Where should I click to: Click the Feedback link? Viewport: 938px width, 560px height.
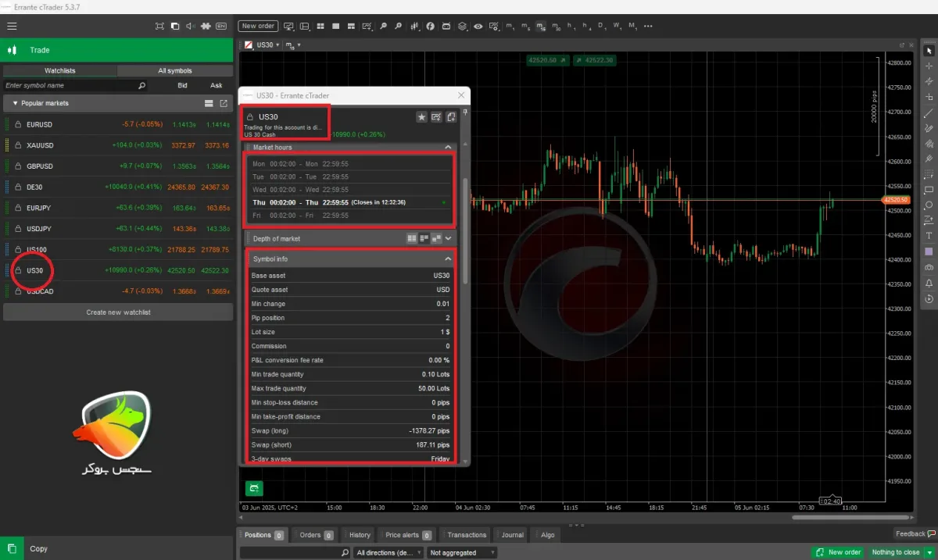915,534
